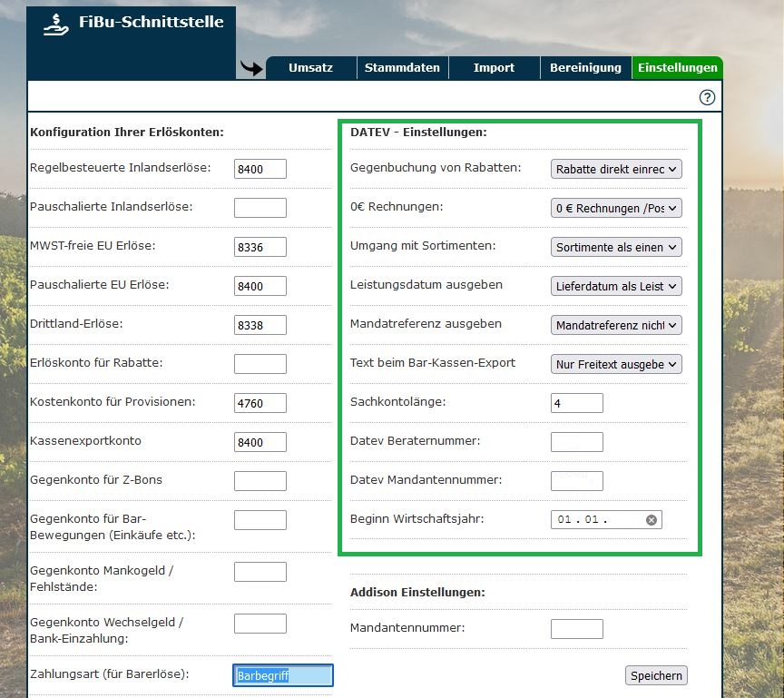Click the Addison Mandantennummer input field
The width and height of the screenshot is (784, 698).
point(576,629)
